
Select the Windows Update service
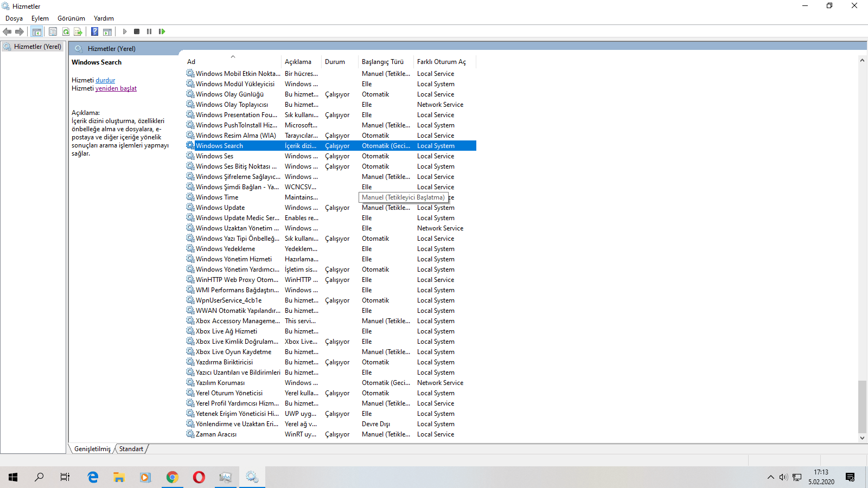coord(331,208)
